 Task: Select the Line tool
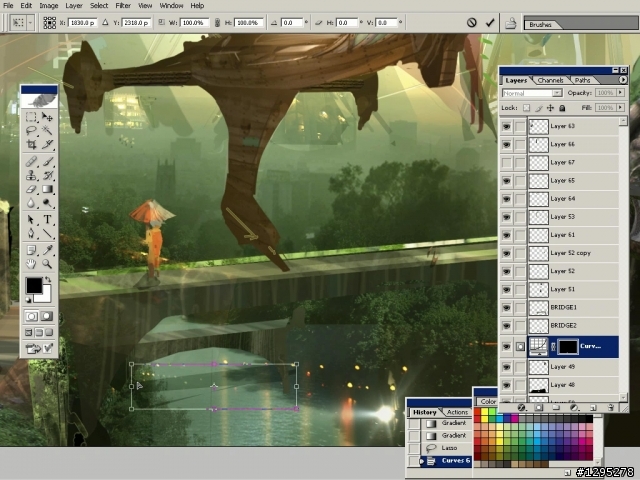pos(47,233)
